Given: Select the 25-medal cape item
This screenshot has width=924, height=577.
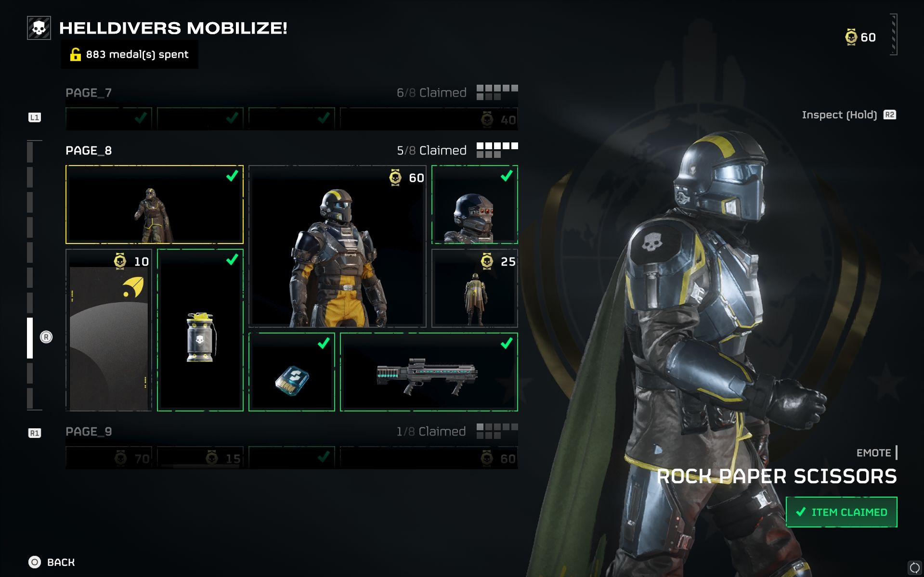Looking at the screenshot, I should [x=475, y=288].
